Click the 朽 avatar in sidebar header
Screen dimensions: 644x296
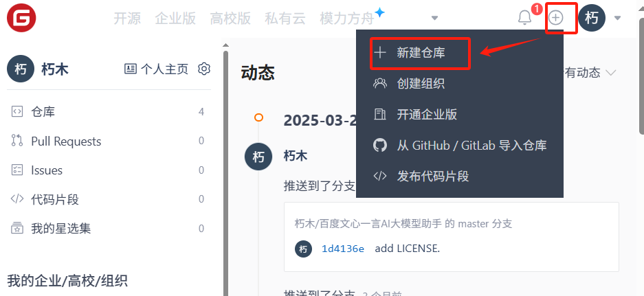pyautogui.click(x=21, y=69)
